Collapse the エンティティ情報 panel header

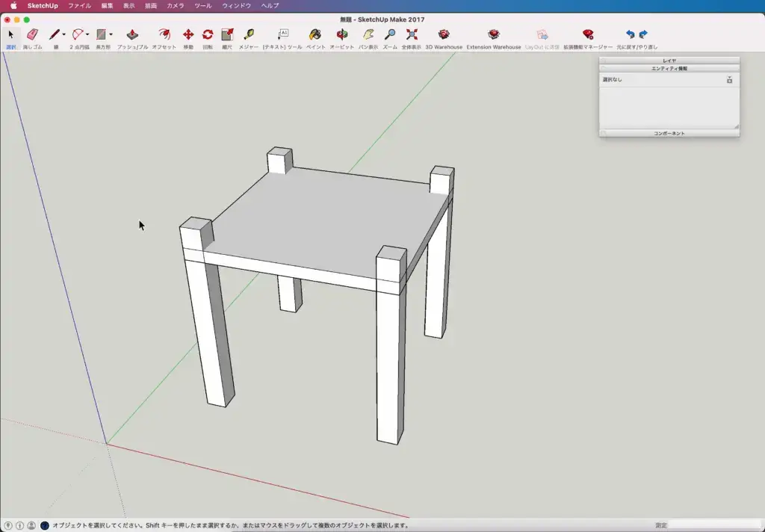point(669,68)
